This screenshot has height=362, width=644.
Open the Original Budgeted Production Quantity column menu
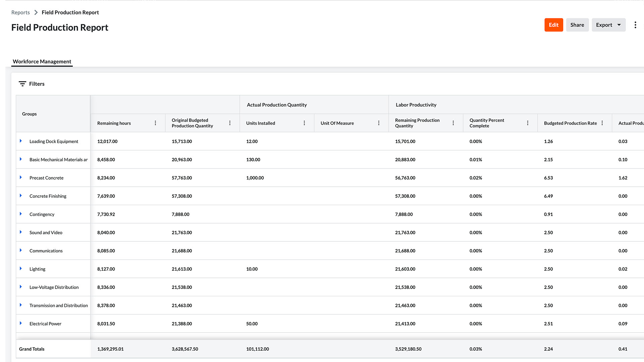pos(230,123)
